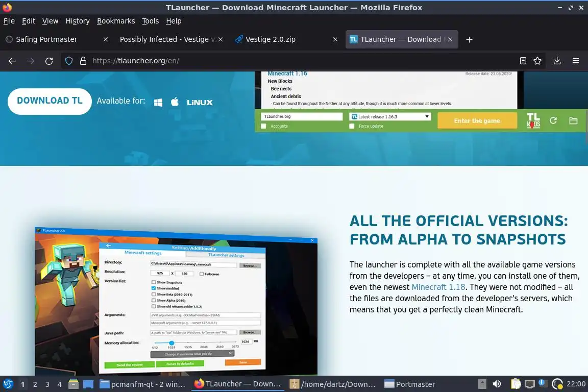Open the Help menu
Screen dimensions: 588x392
[174, 21]
